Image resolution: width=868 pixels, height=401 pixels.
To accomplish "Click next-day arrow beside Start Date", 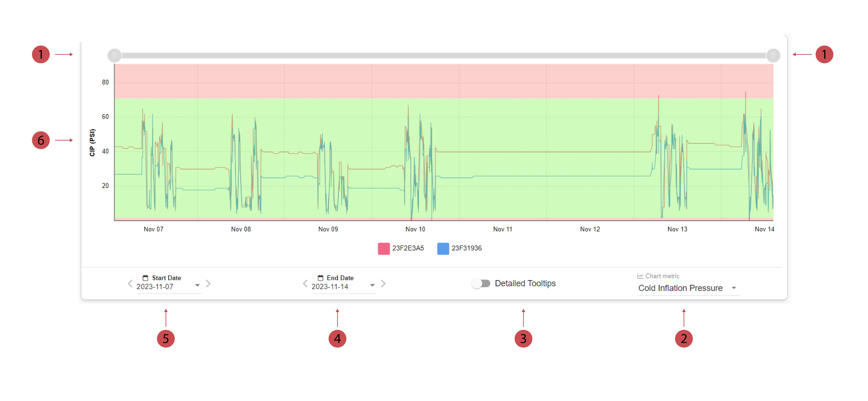I will coord(208,283).
